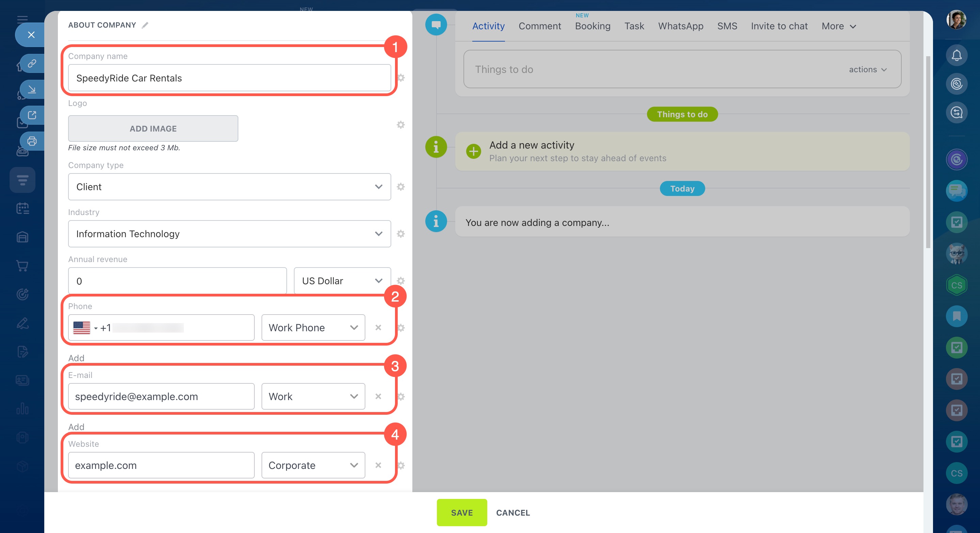Remove the e-mail entry with X icon
Screen dimensions: 980x533
click(378, 396)
